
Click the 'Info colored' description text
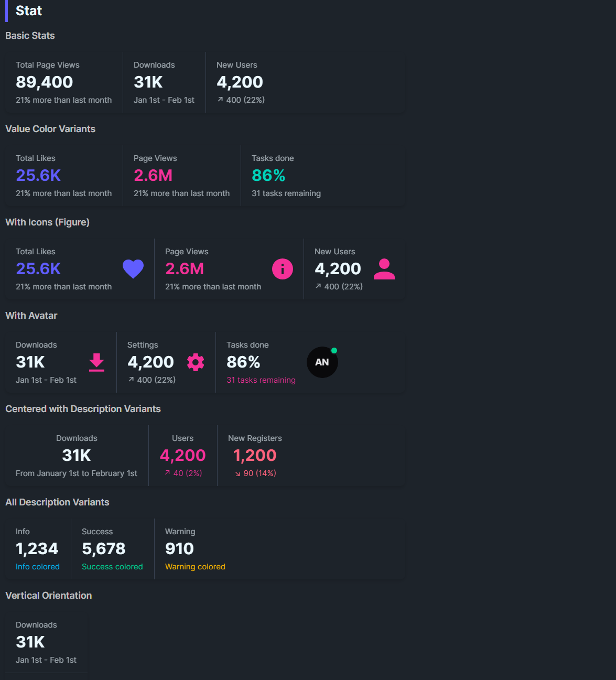(38, 567)
